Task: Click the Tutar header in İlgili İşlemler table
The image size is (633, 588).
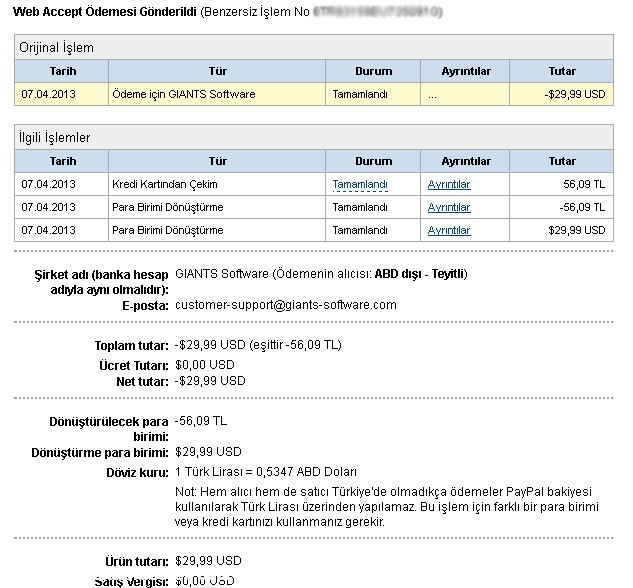Action: point(562,161)
